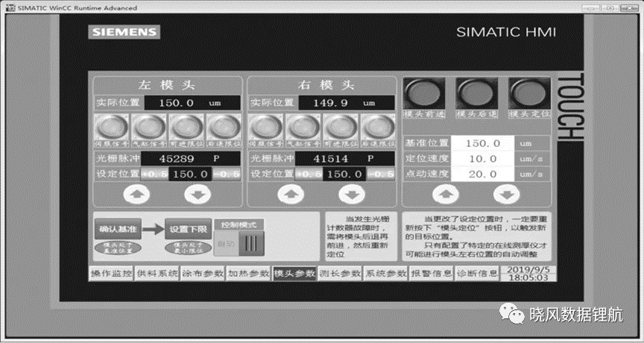
Task: Click 右模头 后退限位 indicator lamp
Action: click(x=378, y=128)
